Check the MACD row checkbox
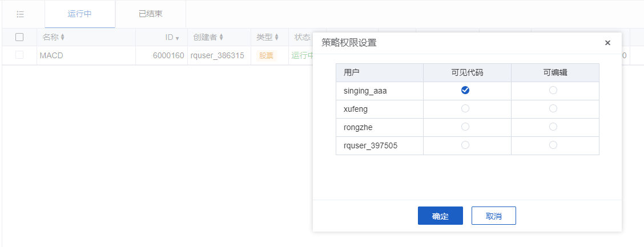The width and height of the screenshot is (644, 247). point(19,55)
